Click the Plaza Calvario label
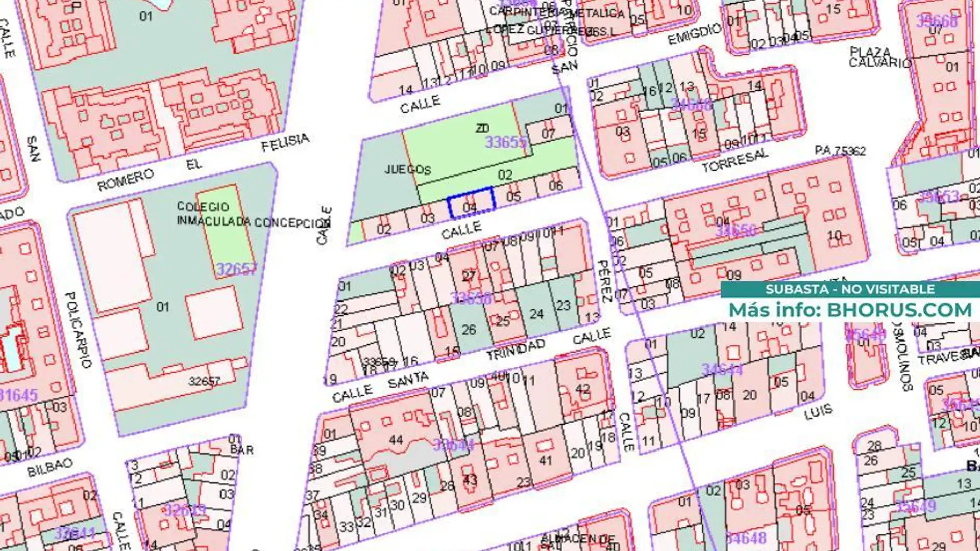The height and width of the screenshot is (551, 980). pyautogui.click(x=879, y=57)
